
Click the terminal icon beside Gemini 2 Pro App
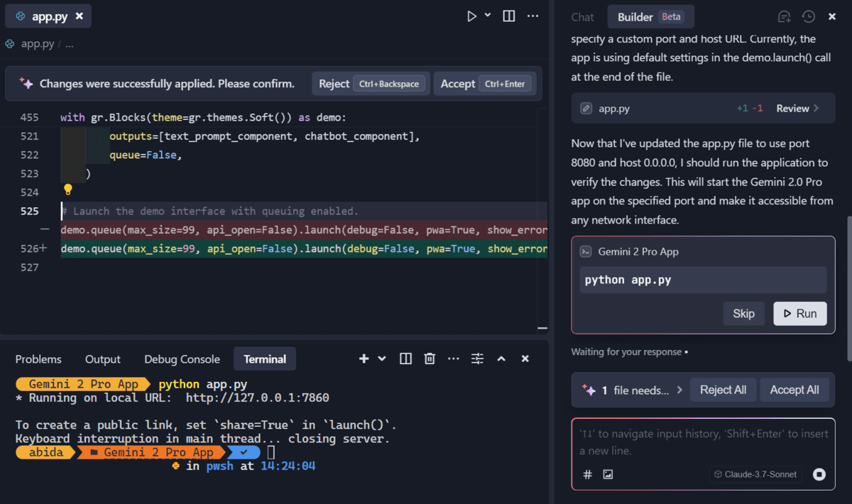[586, 251]
